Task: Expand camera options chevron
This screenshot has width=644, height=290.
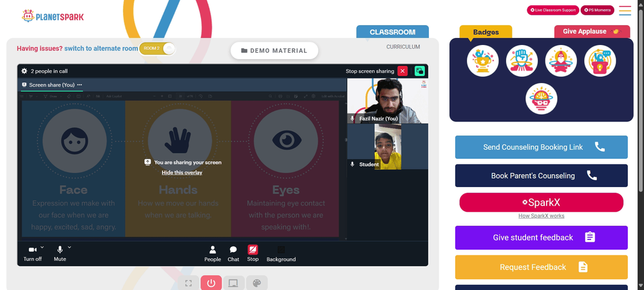Action: [x=43, y=248]
